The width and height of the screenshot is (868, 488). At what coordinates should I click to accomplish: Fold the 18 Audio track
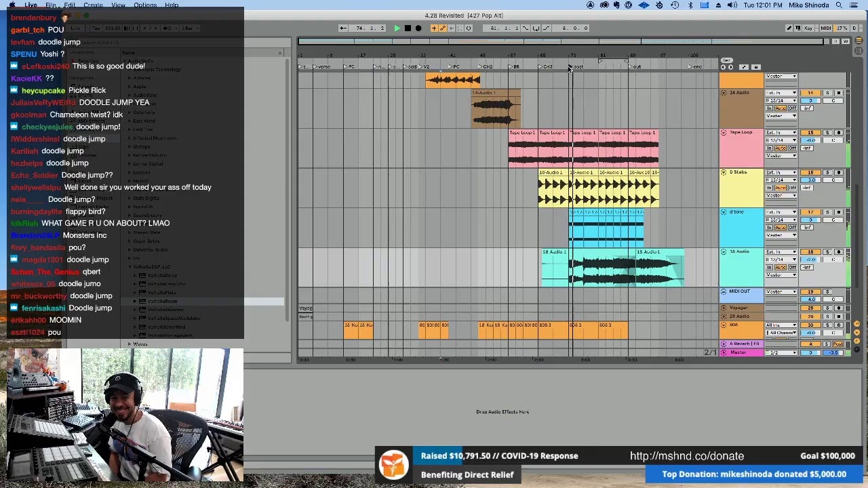724,252
